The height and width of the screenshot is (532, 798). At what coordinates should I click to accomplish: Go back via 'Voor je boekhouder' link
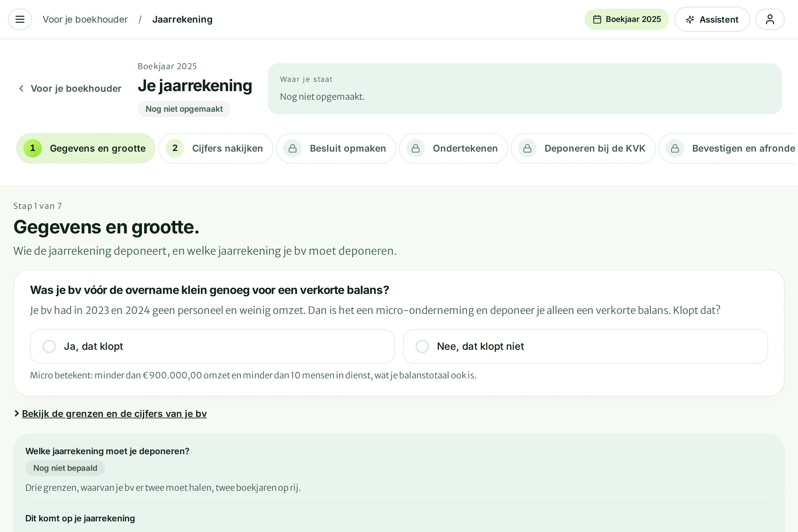[x=69, y=88]
